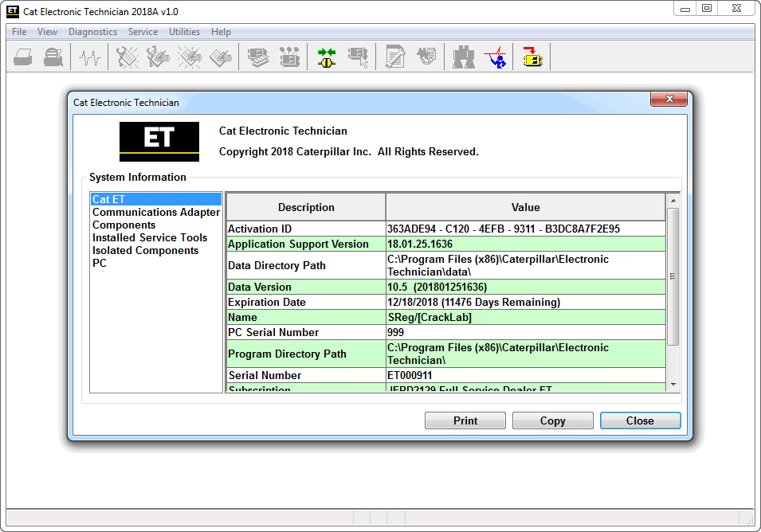Click the table scrollbar up arrow
This screenshot has height=532, width=761.
pos(673,200)
